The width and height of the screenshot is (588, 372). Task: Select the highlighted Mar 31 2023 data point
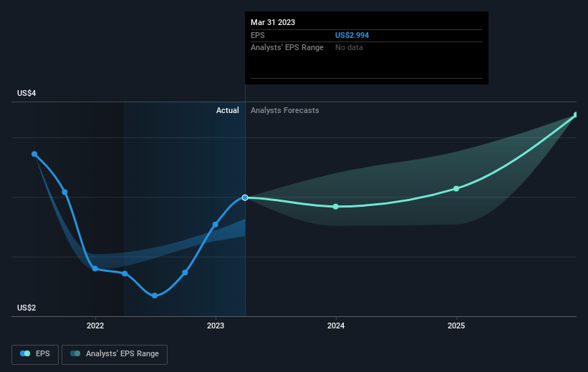click(x=245, y=197)
